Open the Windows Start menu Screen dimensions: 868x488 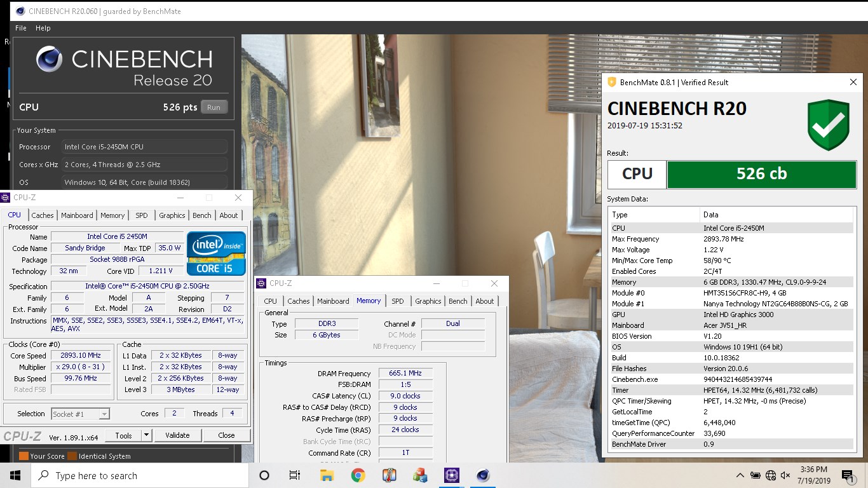coord(15,475)
